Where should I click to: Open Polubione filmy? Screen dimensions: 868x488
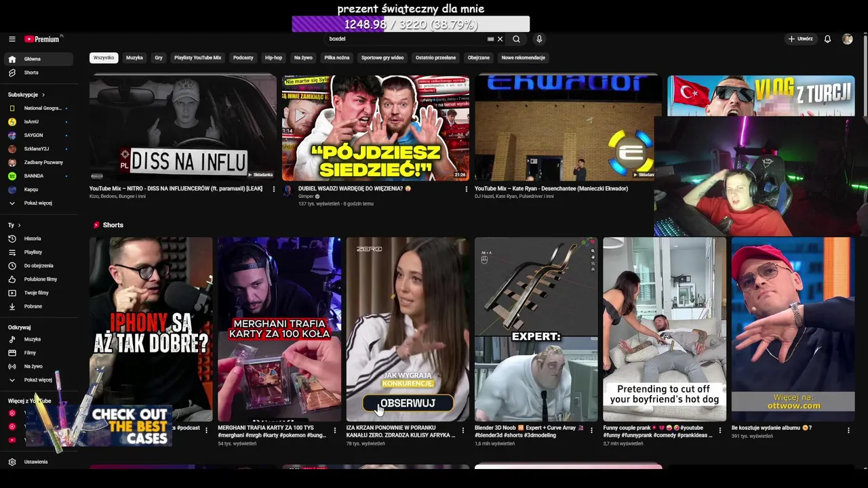coord(39,279)
